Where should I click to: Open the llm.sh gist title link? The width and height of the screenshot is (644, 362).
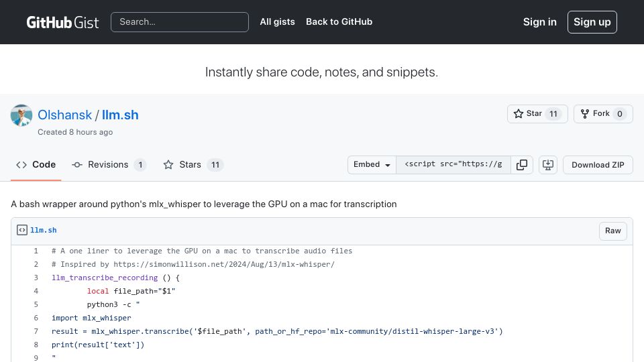click(x=120, y=115)
